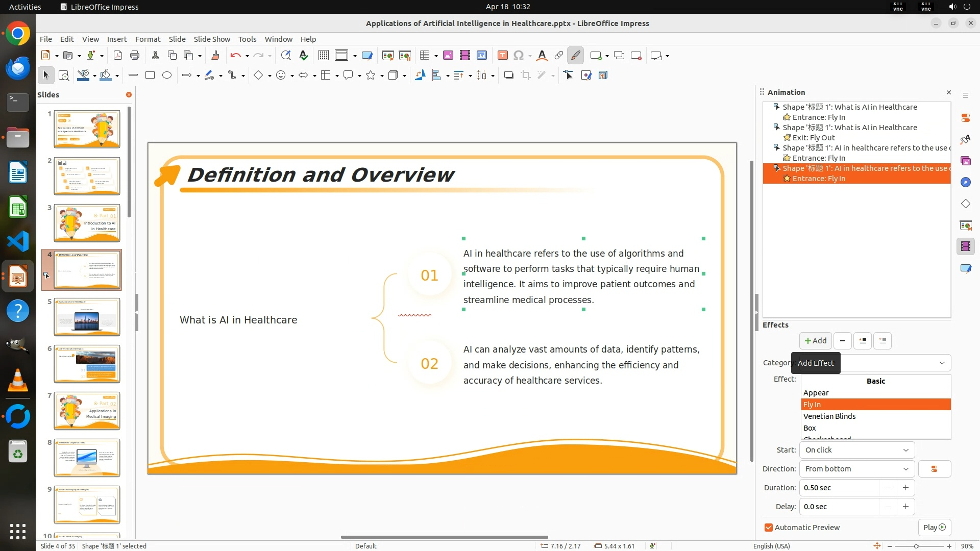Select the Ellipse drawing tool
980x551 pixels.
pyautogui.click(x=167, y=76)
